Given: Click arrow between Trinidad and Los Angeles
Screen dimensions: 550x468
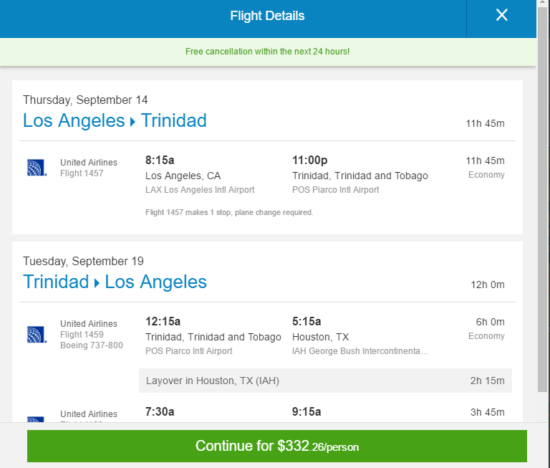Looking at the screenshot, I should (97, 283).
